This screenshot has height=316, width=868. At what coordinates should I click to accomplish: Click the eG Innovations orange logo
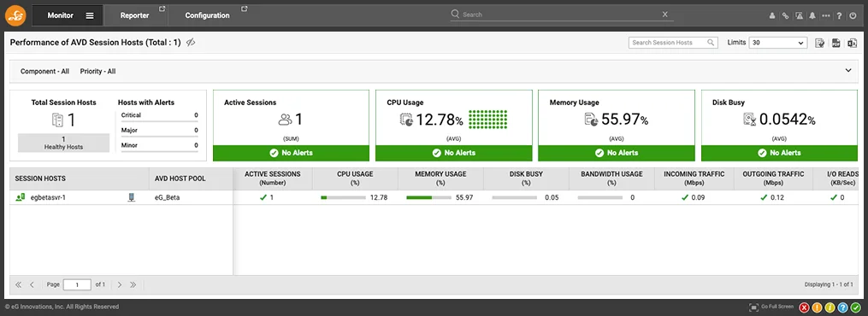[x=15, y=15]
